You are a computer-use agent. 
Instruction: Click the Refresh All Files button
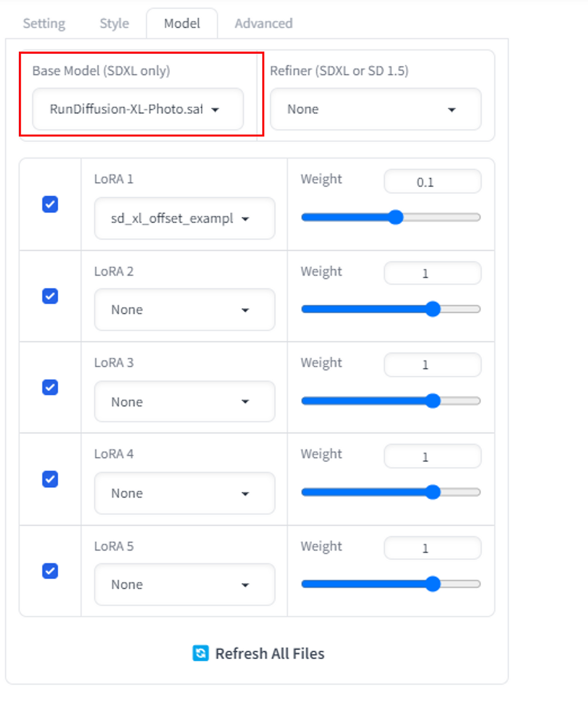[x=259, y=653]
